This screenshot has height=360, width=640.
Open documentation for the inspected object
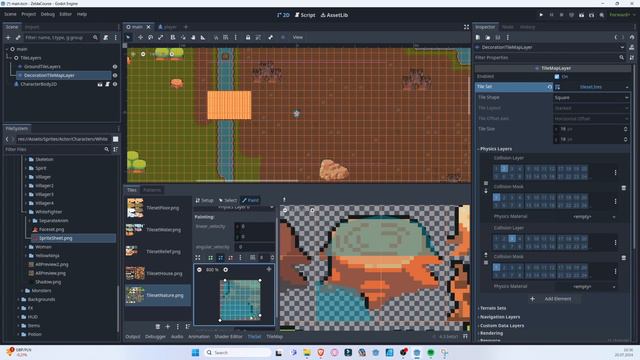tap(632, 47)
